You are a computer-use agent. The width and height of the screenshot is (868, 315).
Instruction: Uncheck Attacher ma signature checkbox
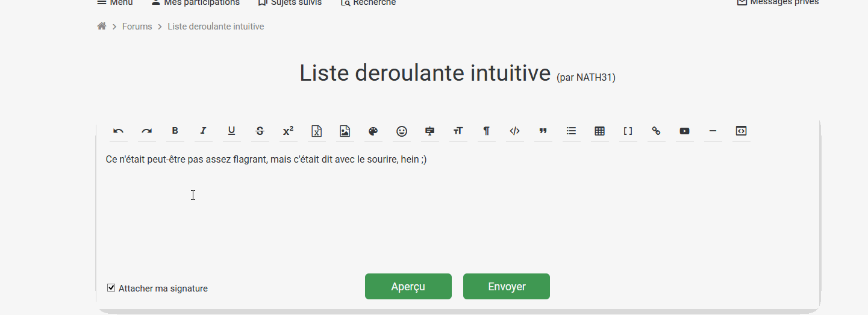[111, 288]
